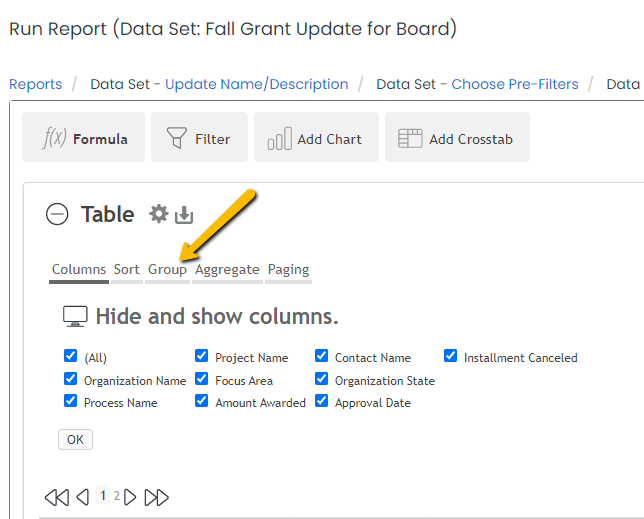Select page 1 in pager
The image size is (644, 519).
[x=103, y=495]
